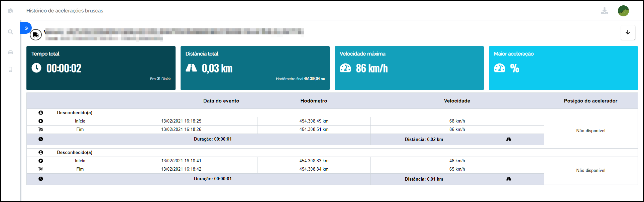Image resolution: width=644 pixels, height=202 pixels.
Task: Click clock icon beside first Duração row
Action: pyautogui.click(x=41, y=139)
